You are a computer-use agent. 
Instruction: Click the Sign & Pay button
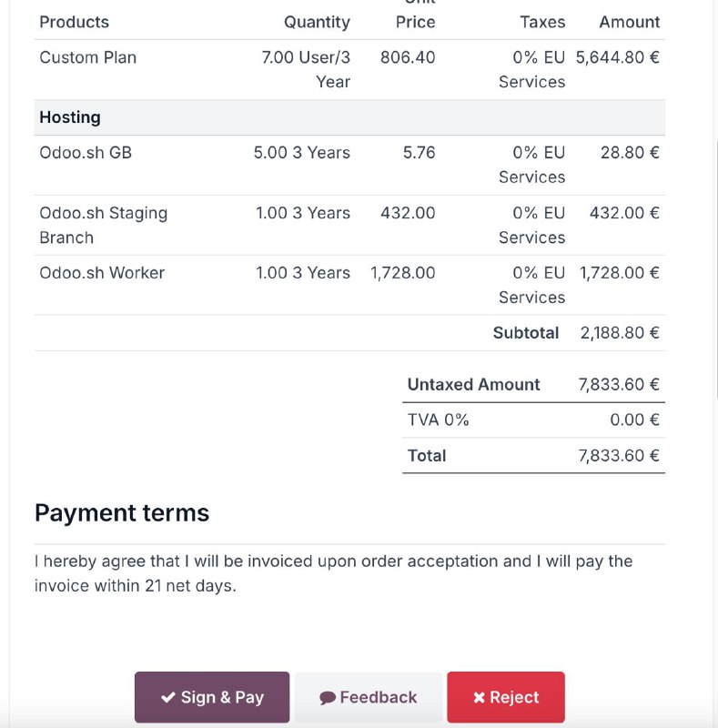[212, 697]
